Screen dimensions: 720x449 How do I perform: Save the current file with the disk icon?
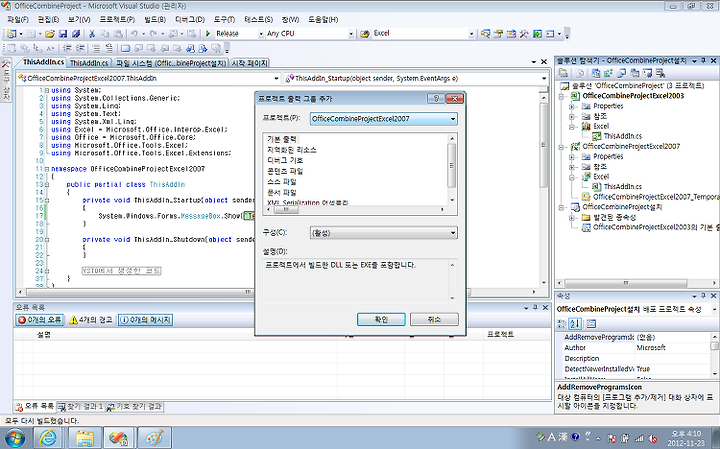(63, 34)
